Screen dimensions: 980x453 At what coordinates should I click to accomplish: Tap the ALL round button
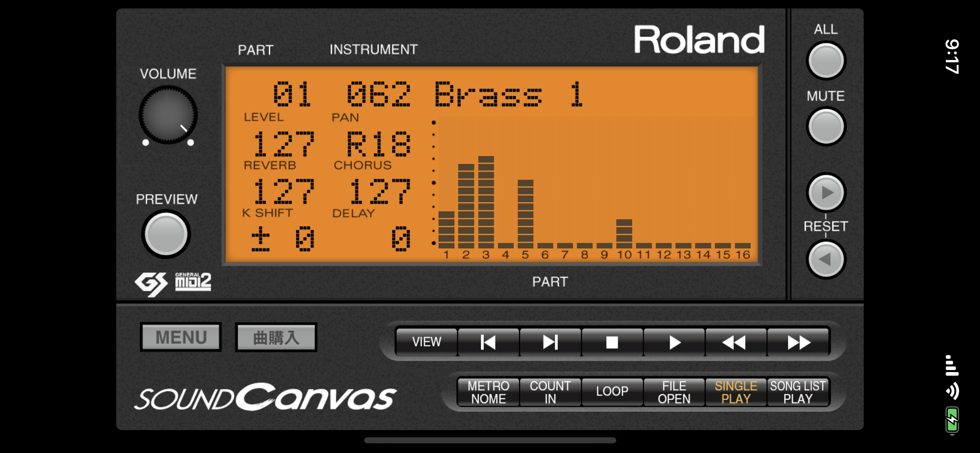pos(826,60)
